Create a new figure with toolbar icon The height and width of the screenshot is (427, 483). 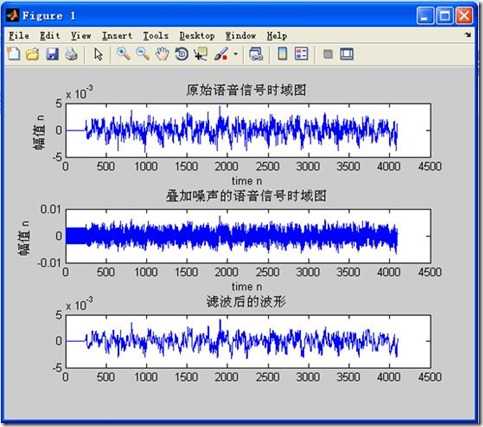click(14, 54)
